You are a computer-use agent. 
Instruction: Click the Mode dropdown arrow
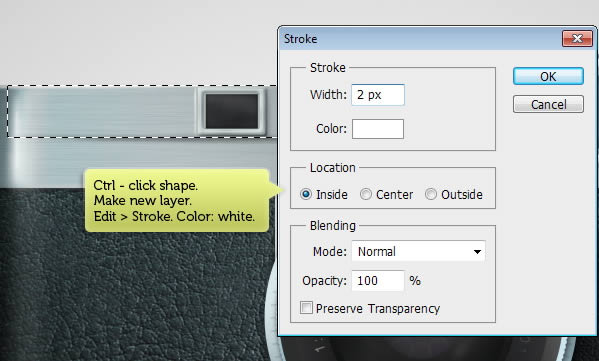point(477,252)
